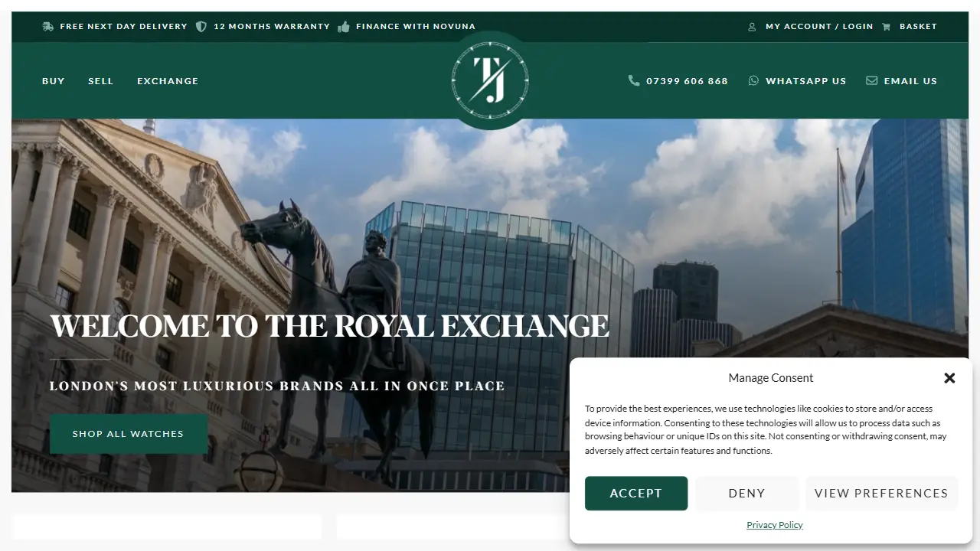Screen dimensions: 980x551
Task: Click the Shop All Watches button
Action: 129,434
